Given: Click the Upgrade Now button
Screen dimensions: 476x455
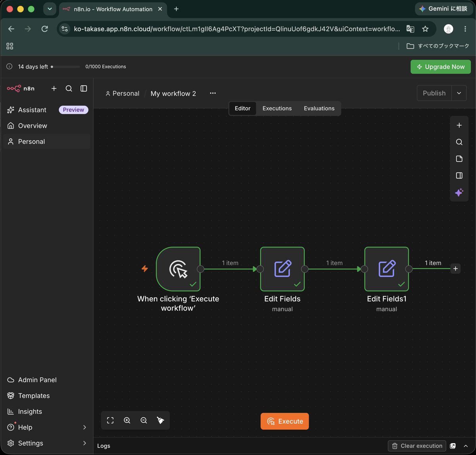Looking at the screenshot, I should (x=441, y=67).
